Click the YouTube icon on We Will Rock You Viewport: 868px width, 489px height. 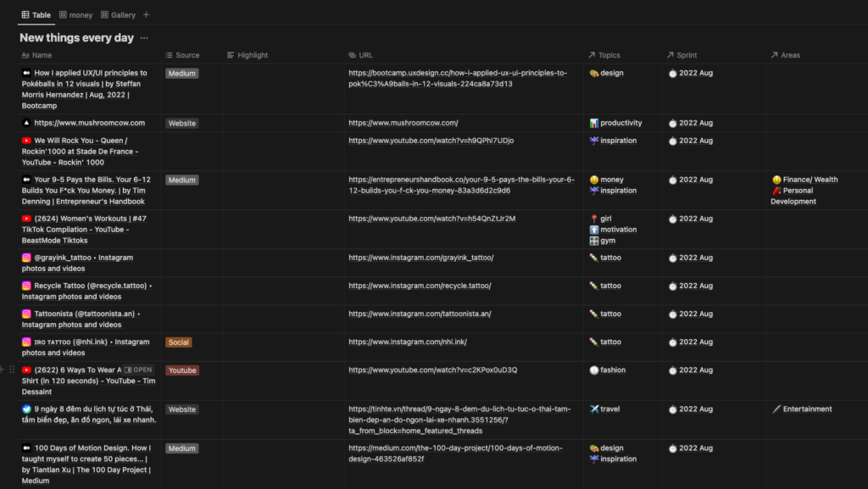tap(26, 141)
